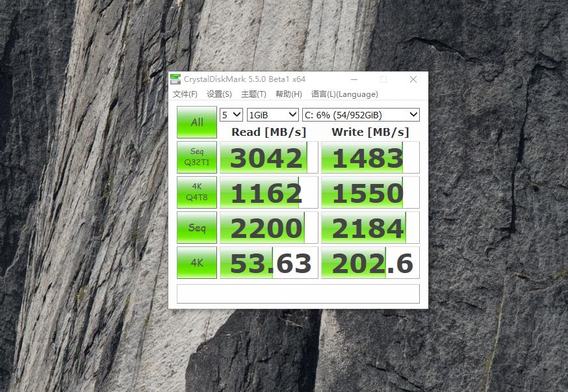Open the test size dropdown showing 1GiB
The image size is (568, 392).
[x=272, y=114]
